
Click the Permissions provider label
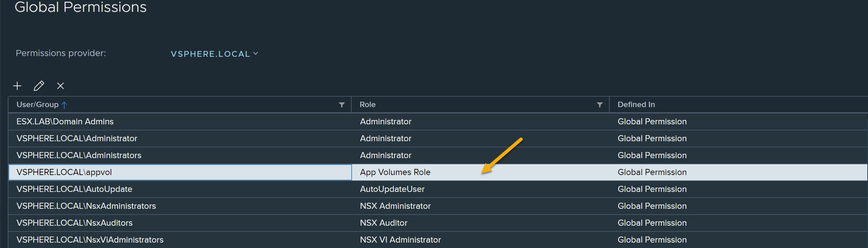(61, 53)
